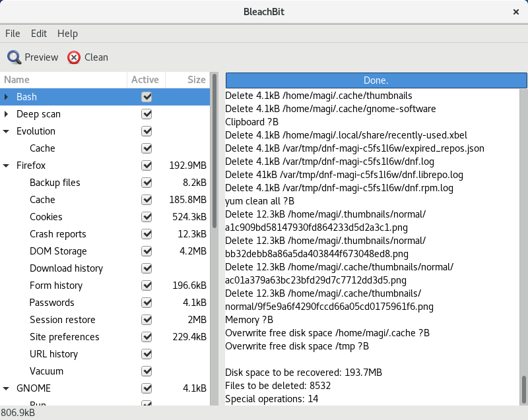Toggle Firefox Cache 185.8MB checkbox
Image resolution: width=528 pixels, height=420 pixels.
(147, 200)
